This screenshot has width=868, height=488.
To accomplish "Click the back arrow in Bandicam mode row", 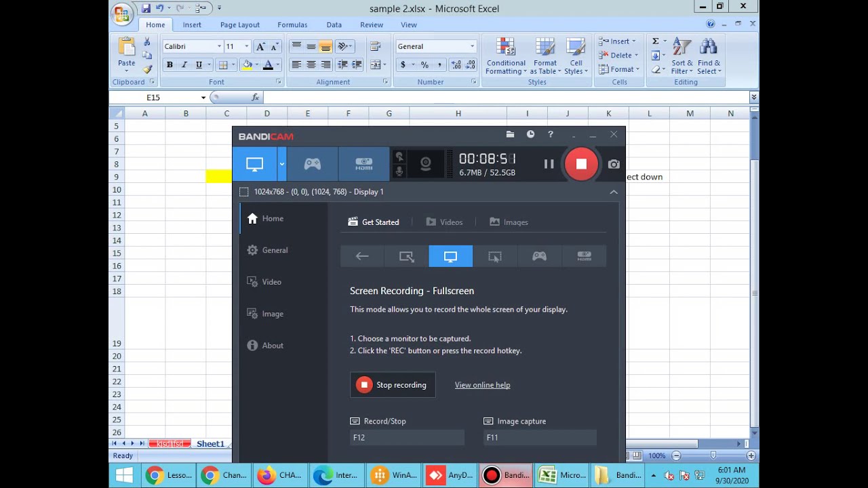I will (x=362, y=256).
